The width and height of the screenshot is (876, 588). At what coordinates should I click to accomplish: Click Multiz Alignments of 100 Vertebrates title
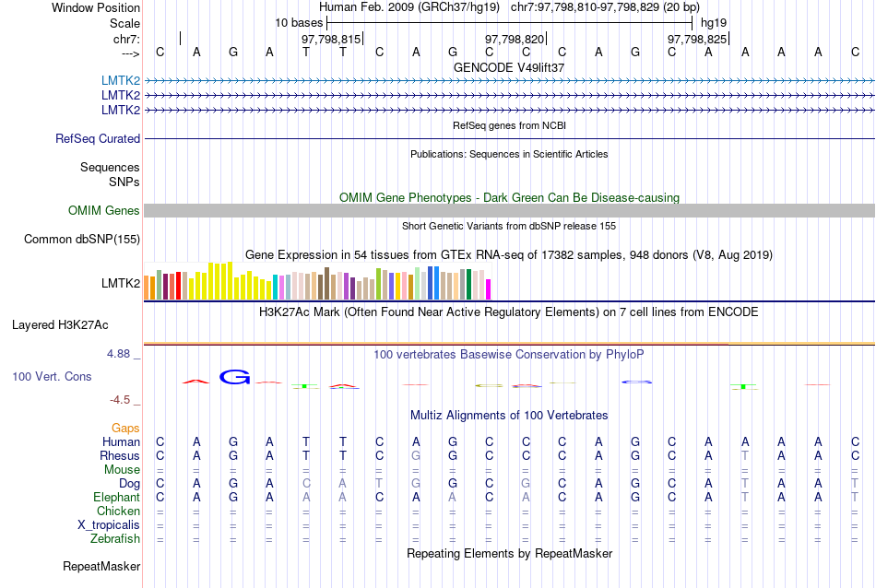pyautogui.click(x=509, y=416)
